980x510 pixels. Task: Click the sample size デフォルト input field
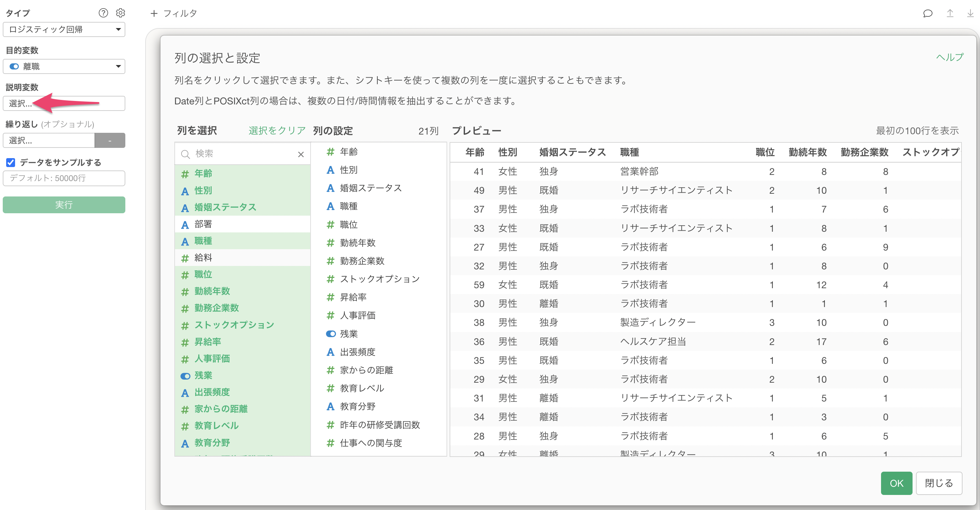pos(64,178)
